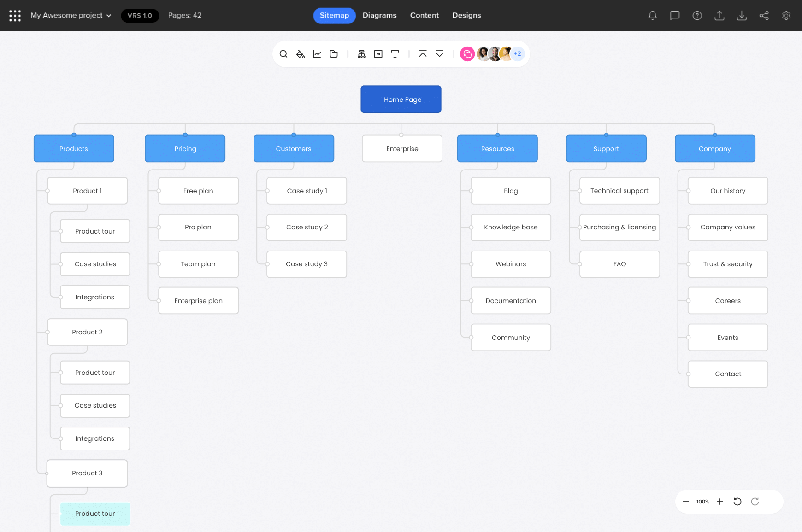Open the analytics chart tool

317,54
